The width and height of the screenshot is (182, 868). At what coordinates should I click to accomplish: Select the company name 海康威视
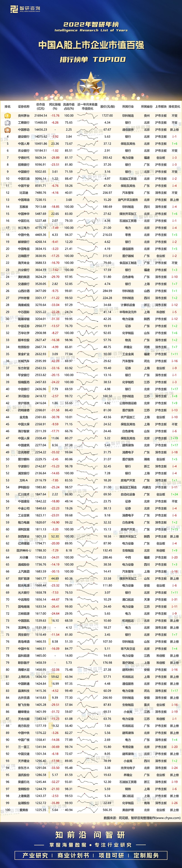coord(24,305)
